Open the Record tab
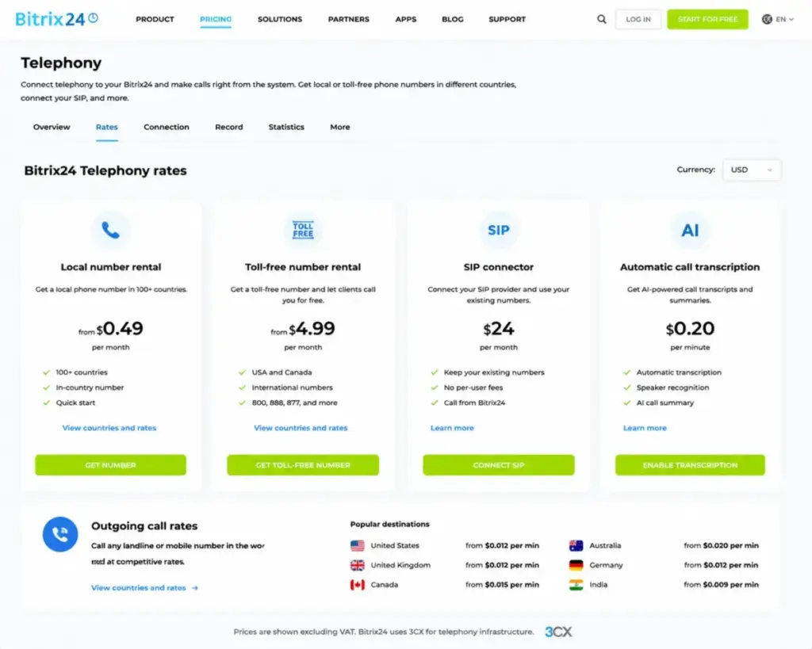Image resolution: width=812 pixels, height=649 pixels. 229,127
